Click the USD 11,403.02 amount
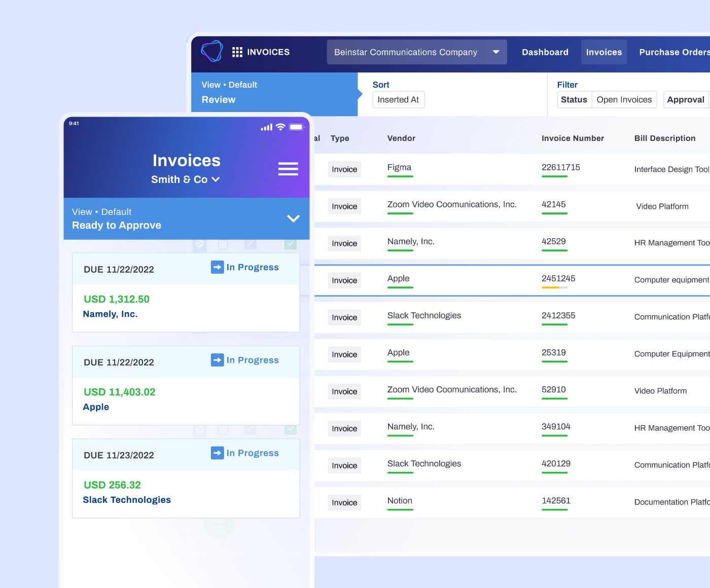The image size is (710, 588). [120, 392]
